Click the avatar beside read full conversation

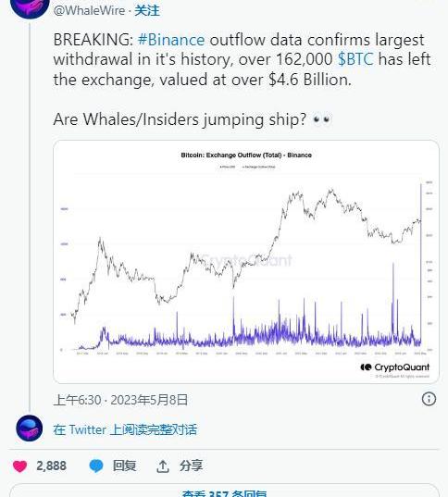pos(30,429)
